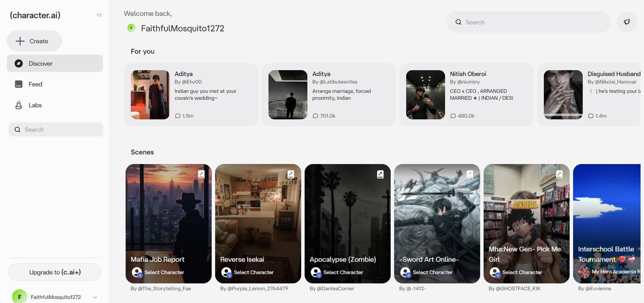Click the chat count icon on Aditya by @Ehv00

point(178,116)
